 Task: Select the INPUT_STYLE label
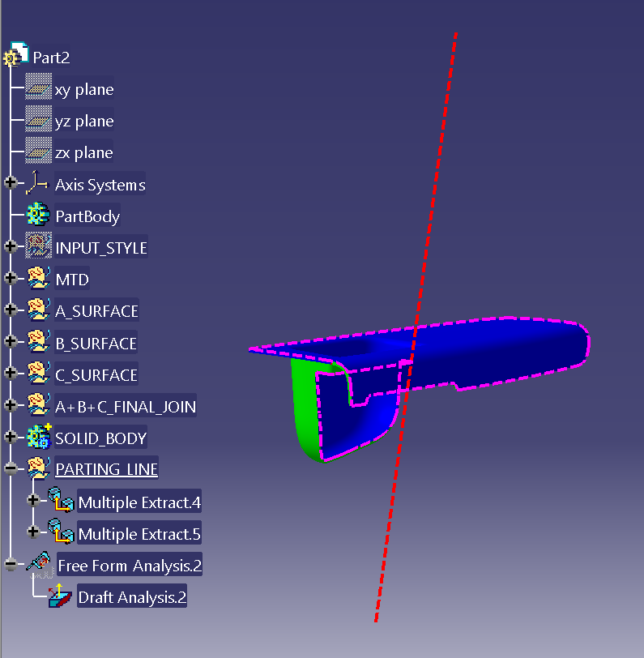click(x=101, y=248)
